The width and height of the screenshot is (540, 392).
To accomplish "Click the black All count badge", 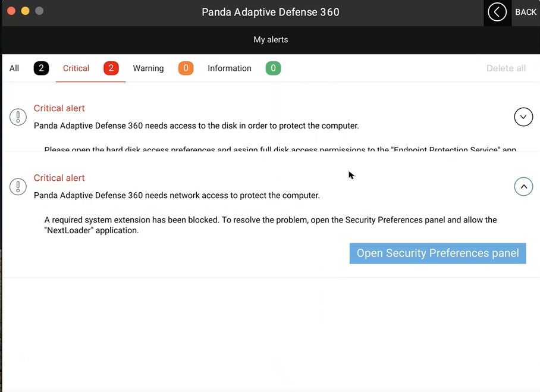I will [41, 68].
